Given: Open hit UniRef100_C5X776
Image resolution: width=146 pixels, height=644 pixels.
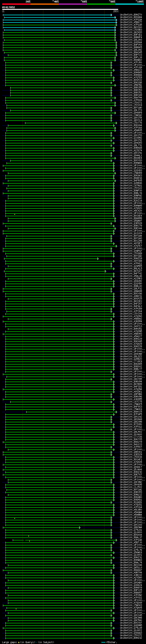Looking at the screenshot, I should pyautogui.click(x=131, y=123).
